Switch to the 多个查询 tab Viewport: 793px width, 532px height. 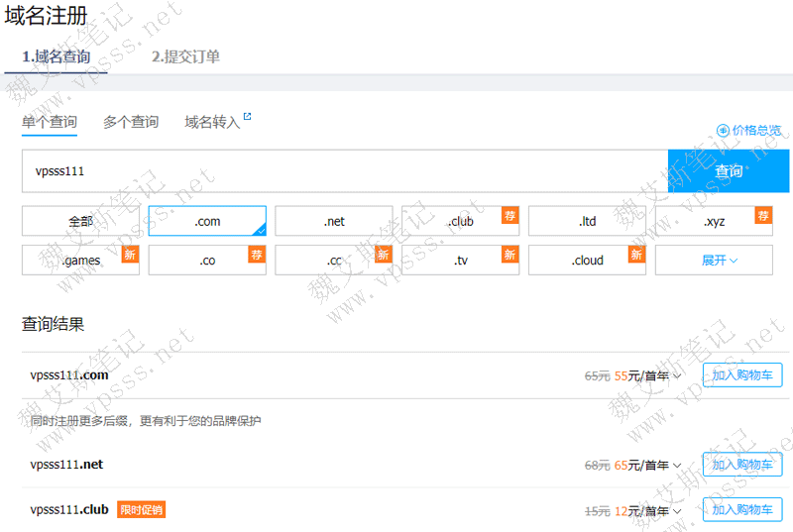(x=131, y=122)
